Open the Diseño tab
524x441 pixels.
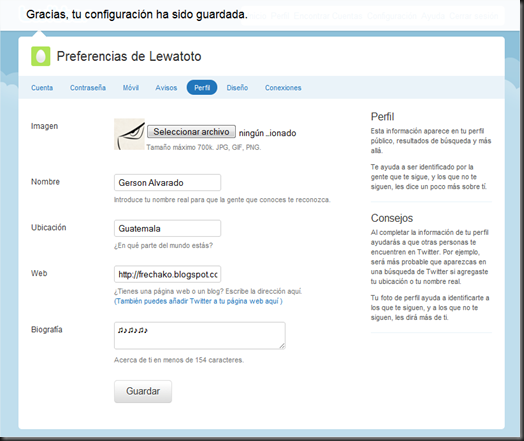click(237, 88)
